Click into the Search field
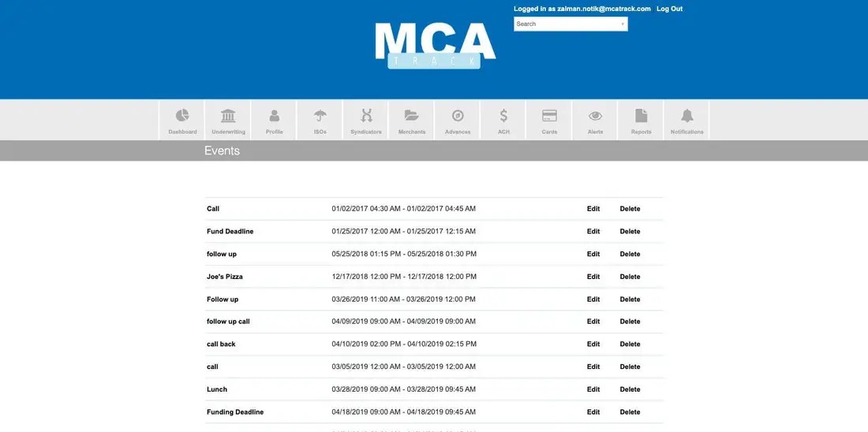Image resolution: width=868 pixels, height=432 pixels. pos(571,24)
